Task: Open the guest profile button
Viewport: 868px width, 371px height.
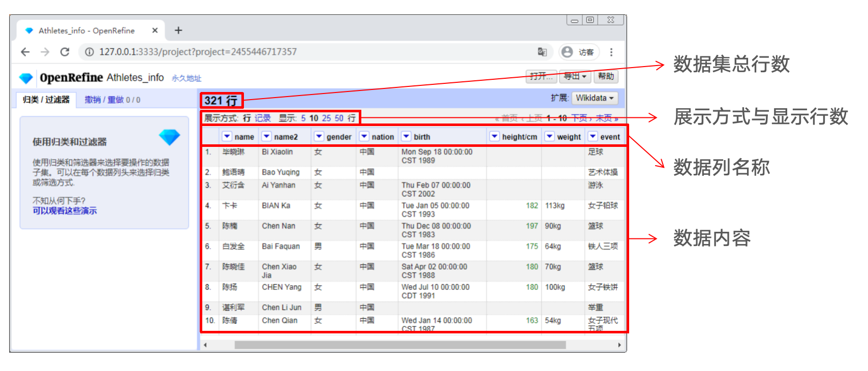Action: (579, 52)
